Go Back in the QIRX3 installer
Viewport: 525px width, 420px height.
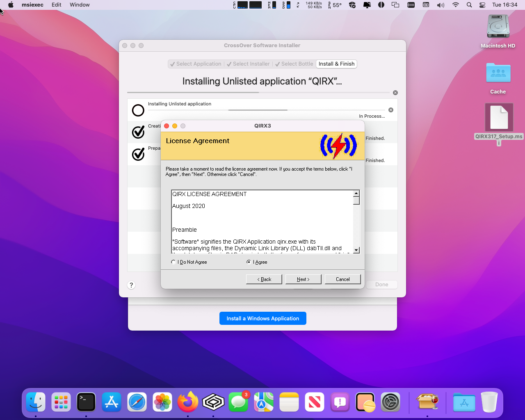pyautogui.click(x=264, y=279)
